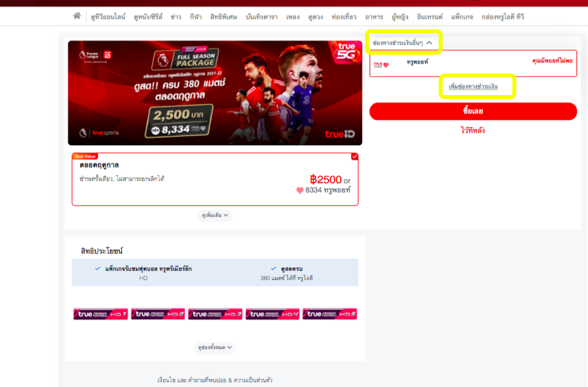The height and width of the screenshot is (387, 588).
Task: Click the ฿2500 price text
Action: pyautogui.click(x=325, y=179)
